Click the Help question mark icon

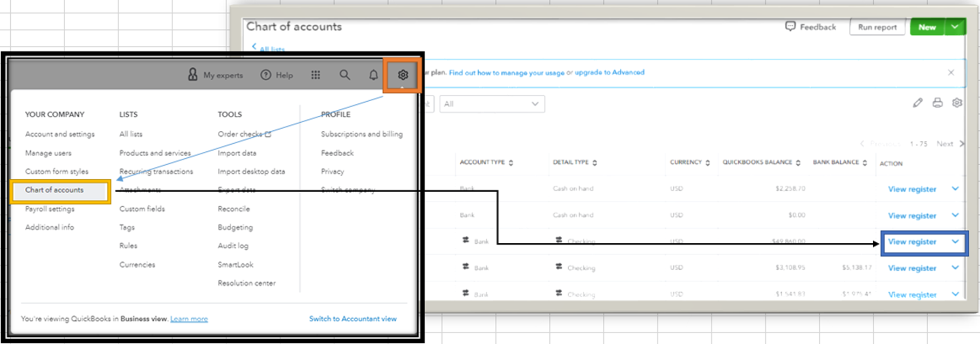(266, 75)
